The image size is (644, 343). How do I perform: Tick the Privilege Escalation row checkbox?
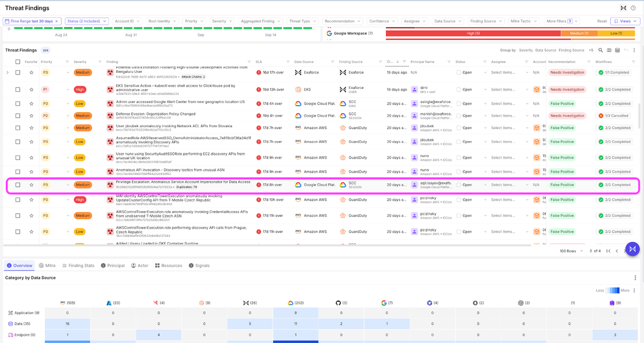(18, 185)
